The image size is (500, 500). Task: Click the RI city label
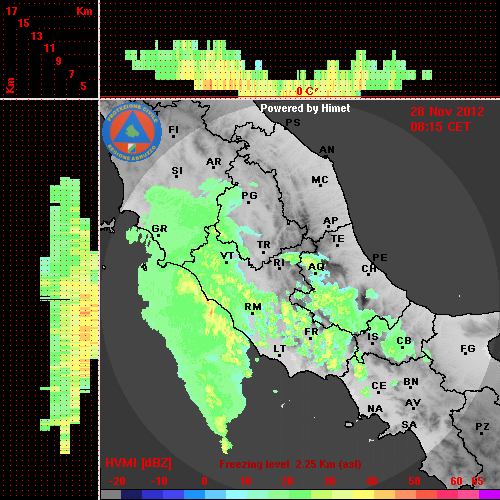click(279, 263)
